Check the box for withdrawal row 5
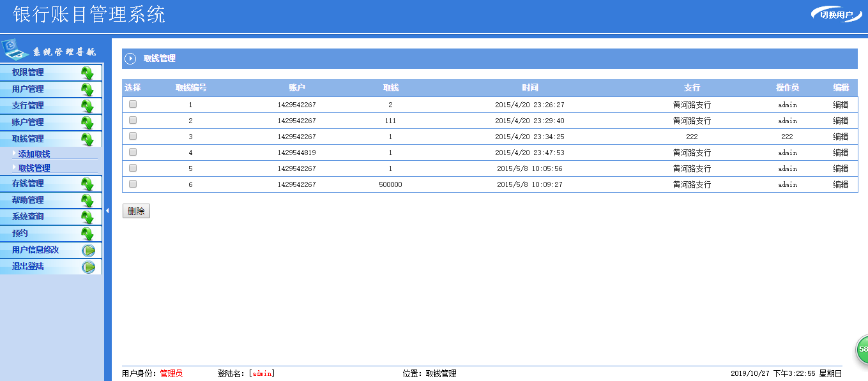This screenshot has width=868, height=381. point(133,168)
